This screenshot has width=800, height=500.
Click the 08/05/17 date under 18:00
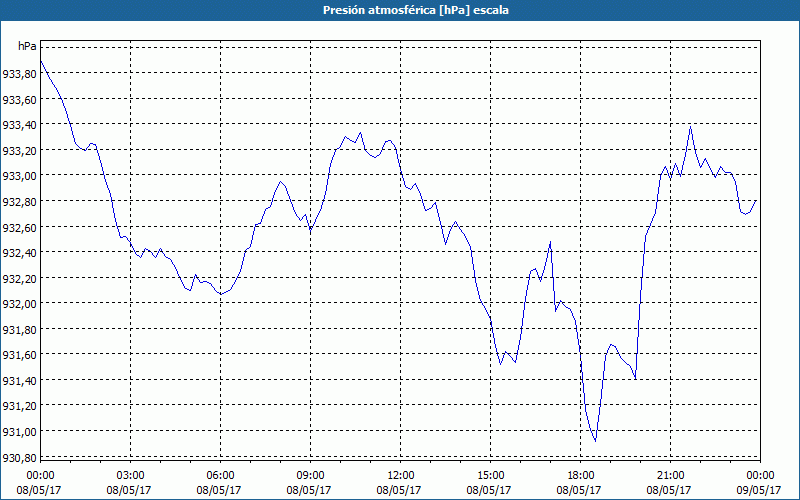[x=579, y=490]
